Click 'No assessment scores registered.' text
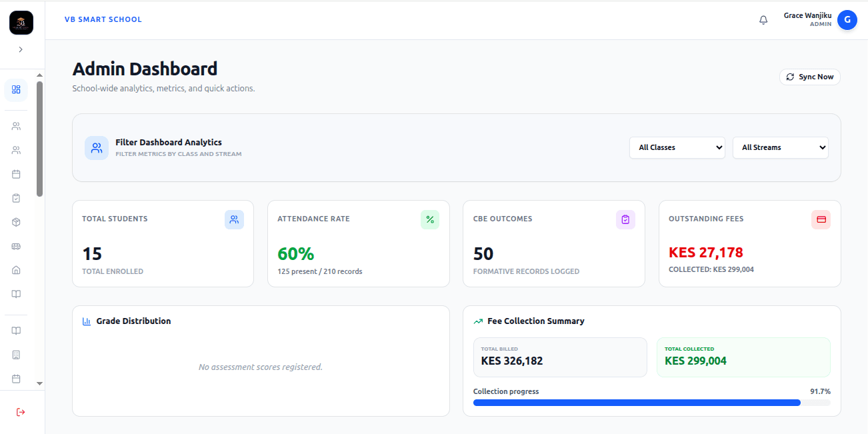Screen dimensions: 868x434 click(x=261, y=367)
